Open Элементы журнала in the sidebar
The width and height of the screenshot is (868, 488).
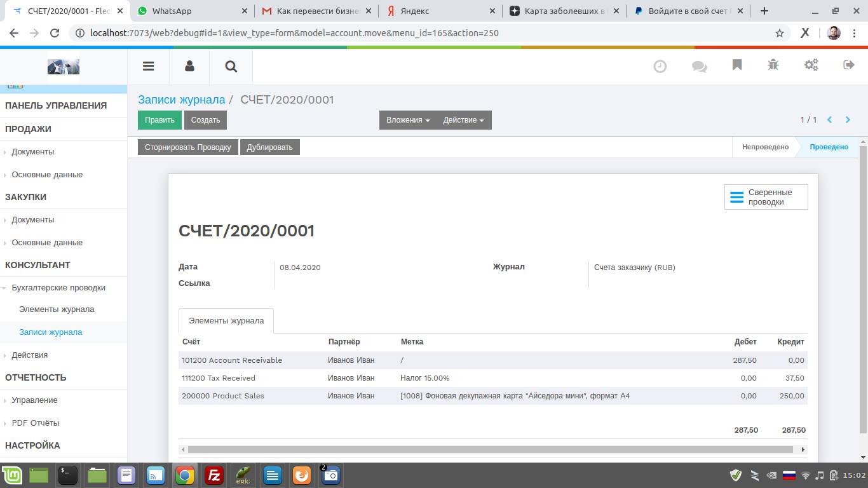(x=57, y=309)
